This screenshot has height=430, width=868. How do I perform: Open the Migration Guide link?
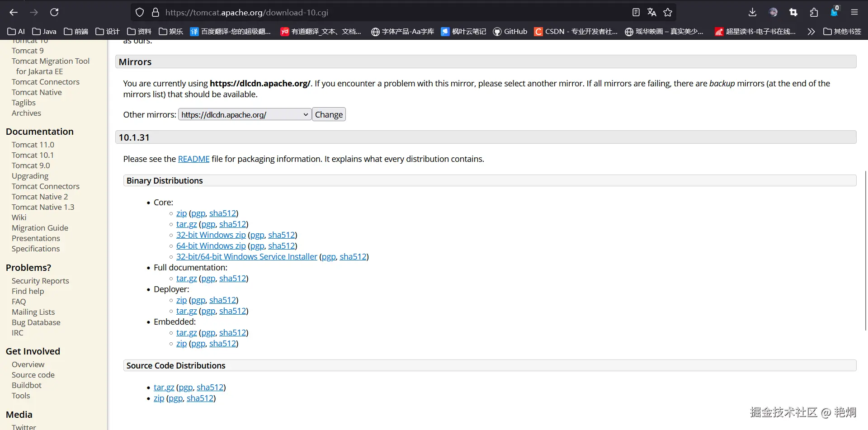pyautogui.click(x=40, y=228)
